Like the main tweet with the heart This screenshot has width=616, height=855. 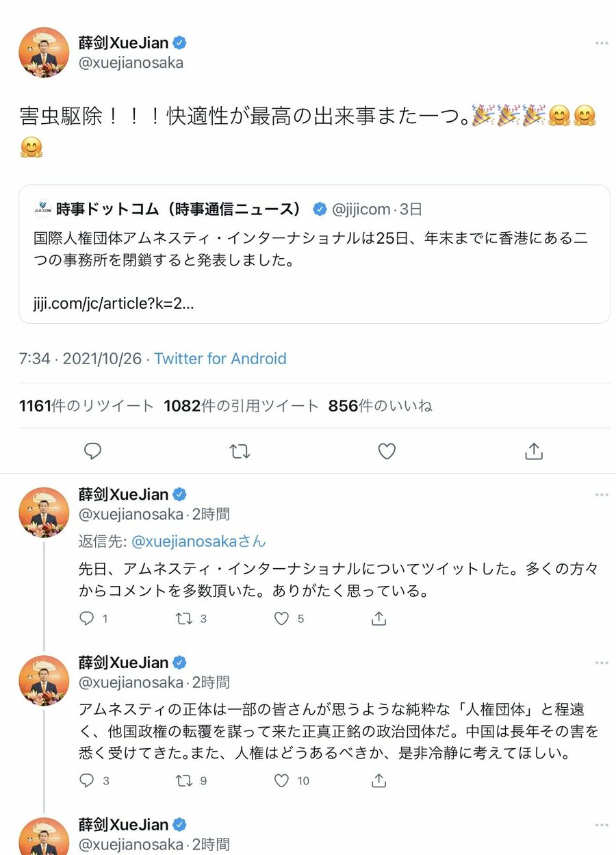pyautogui.click(x=387, y=451)
